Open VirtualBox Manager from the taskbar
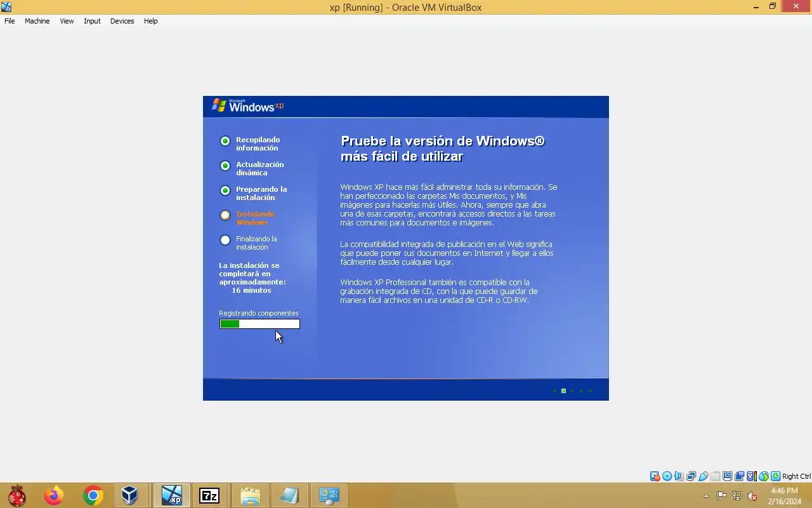The height and width of the screenshot is (508, 812). pyautogui.click(x=130, y=495)
